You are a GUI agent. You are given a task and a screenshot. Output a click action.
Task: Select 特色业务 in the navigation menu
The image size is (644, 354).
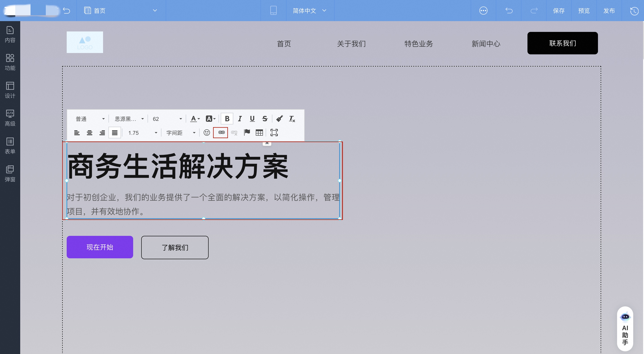[x=419, y=44]
